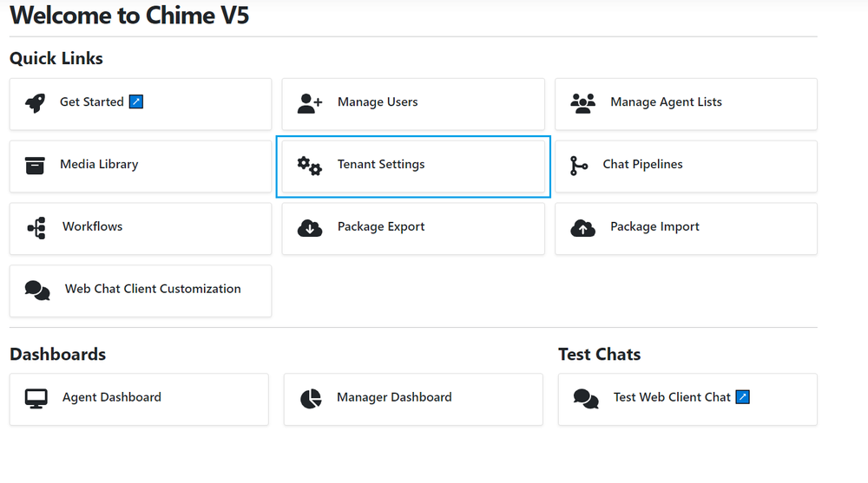This screenshot has height=483, width=868.
Task: Click the group icon for Manage Agent Lists
Action: tap(583, 103)
